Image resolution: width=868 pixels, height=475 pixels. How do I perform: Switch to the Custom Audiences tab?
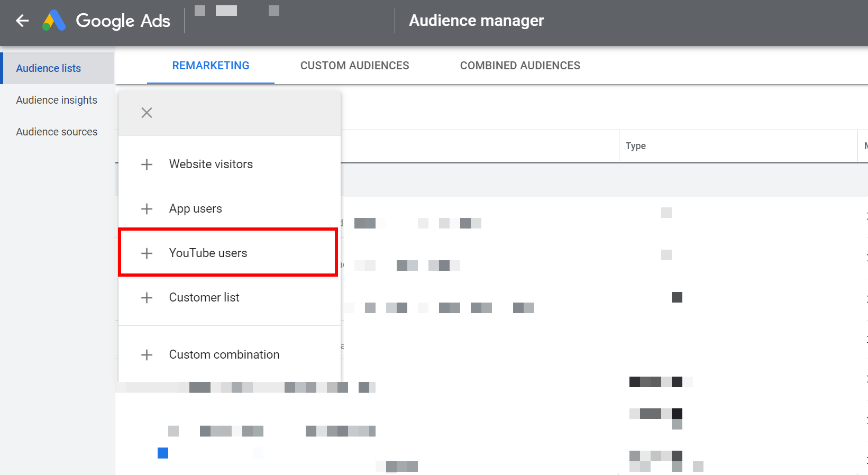[354, 66]
